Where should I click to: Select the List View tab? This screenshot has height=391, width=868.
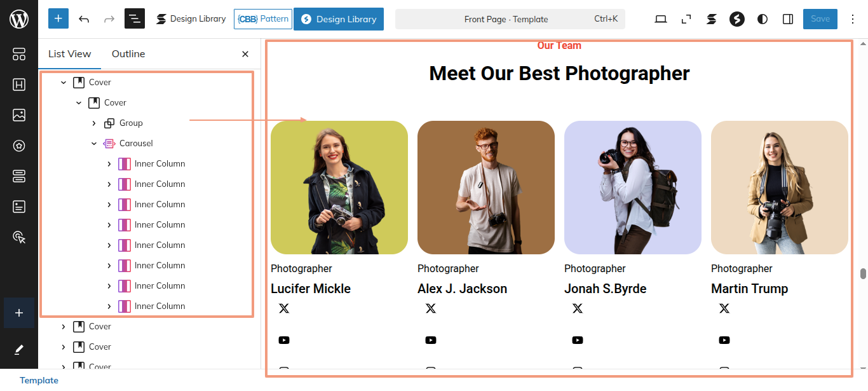coord(70,54)
